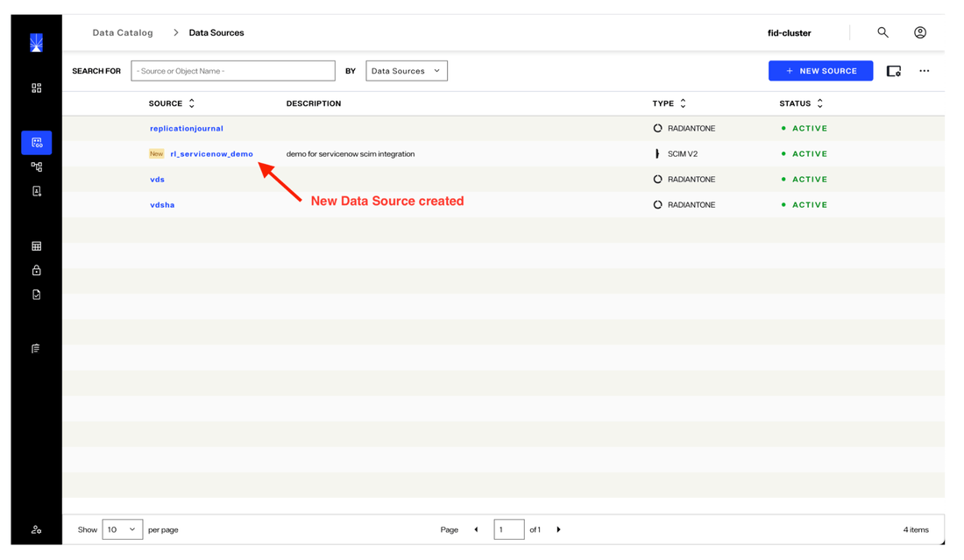Open the sidebar icon below the hierarchy tree icon
This screenshot has width=964, height=560.
pos(36,191)
